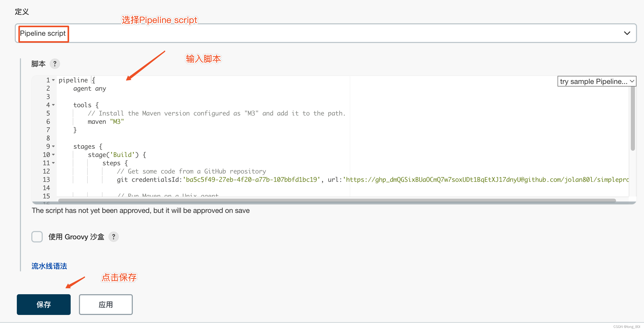Click on the agent any line
The height and width of the screenshot is (331, 644).
click(x=90, y=89)
